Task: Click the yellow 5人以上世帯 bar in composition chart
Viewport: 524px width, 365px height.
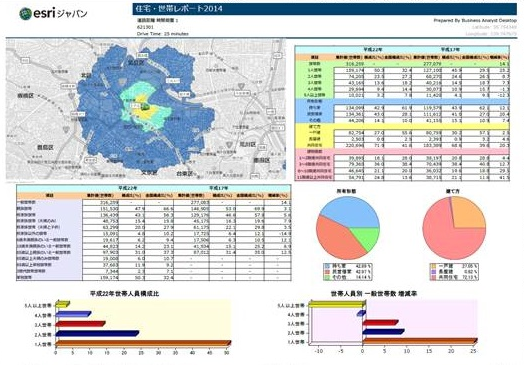Action: click(x=62, y=304)
